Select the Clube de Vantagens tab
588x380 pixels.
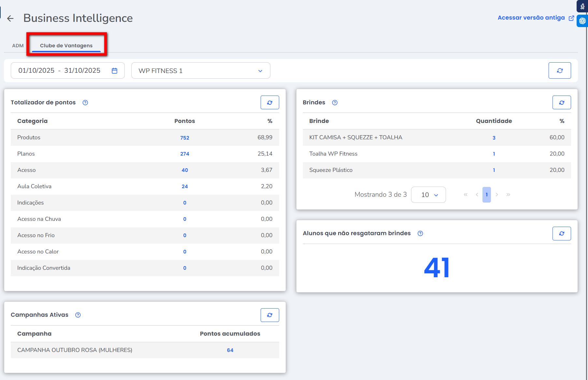(x=66, y=46)
